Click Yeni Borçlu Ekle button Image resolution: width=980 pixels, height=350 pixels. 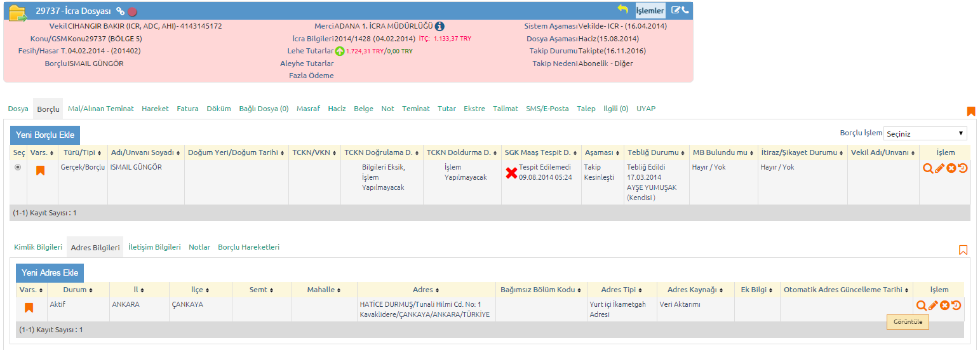point(45,135)
